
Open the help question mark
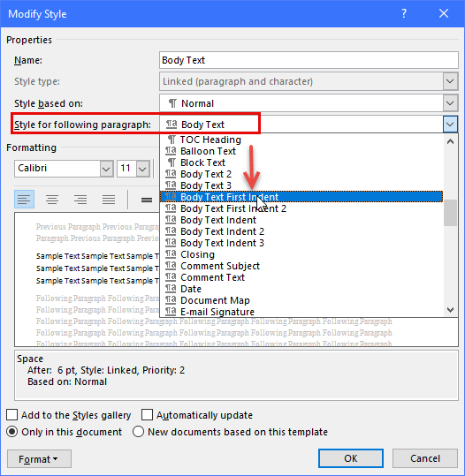(x=404, y=13)
